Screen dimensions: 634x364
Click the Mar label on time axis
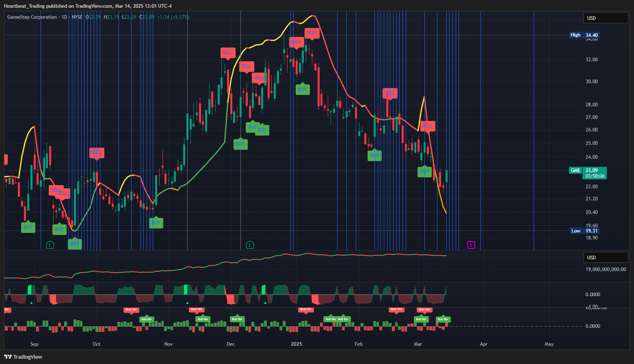tap(418, 344)
